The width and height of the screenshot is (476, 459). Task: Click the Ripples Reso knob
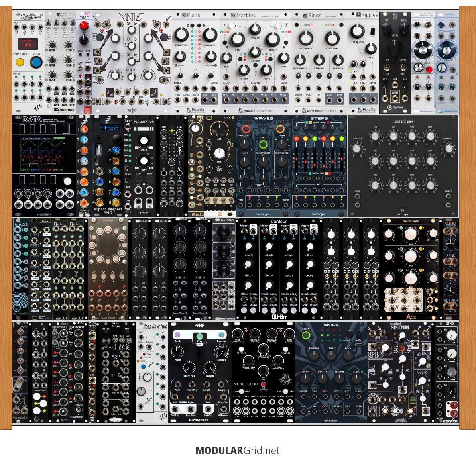(371, 49)
